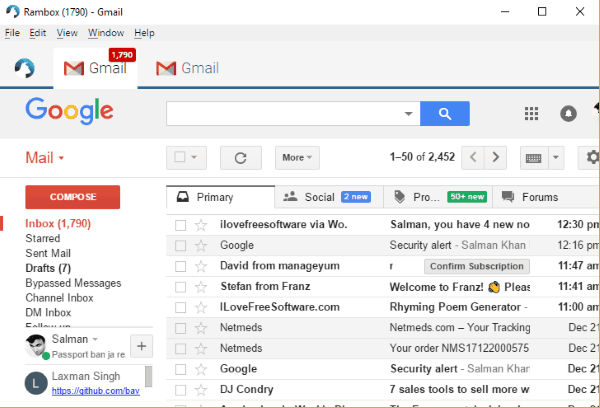This screenshot has width=600, height=408.
Task: Expand search options arrow in search box
Action: [409, 113]
